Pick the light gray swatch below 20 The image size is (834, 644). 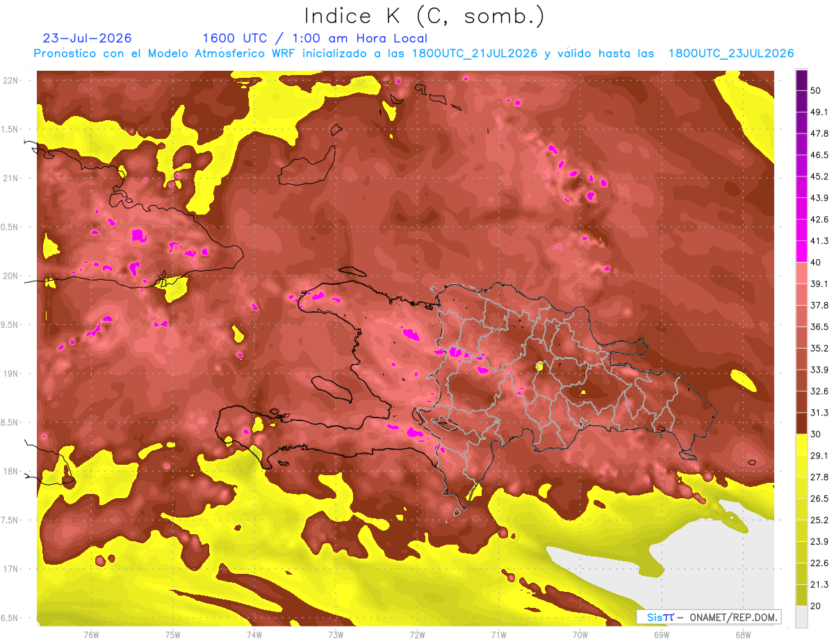tap(801, 617)
